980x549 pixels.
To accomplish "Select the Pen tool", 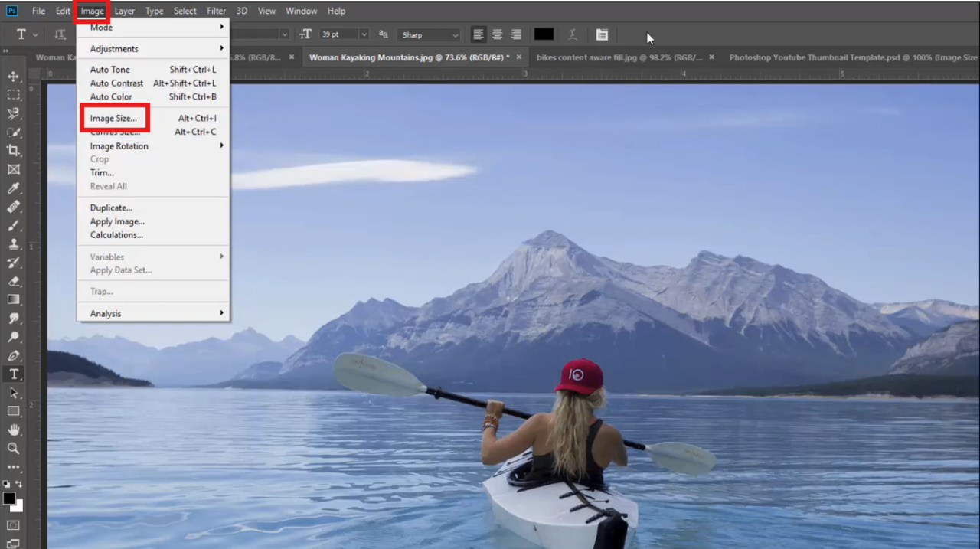I will click(13, 355).
